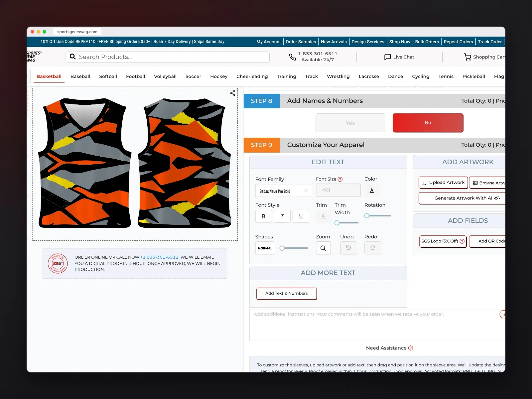This screenshot has width=532, height=399.
Task: Click Add Text & Numbers button
Action: (x=287, y=294)
